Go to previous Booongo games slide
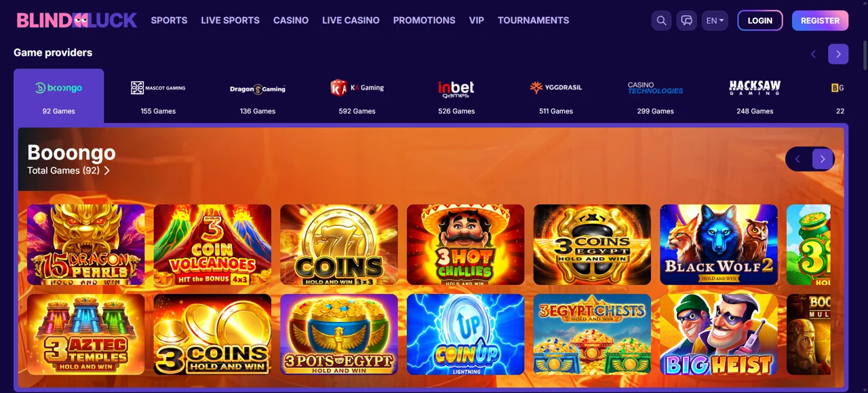 point(797,159)
